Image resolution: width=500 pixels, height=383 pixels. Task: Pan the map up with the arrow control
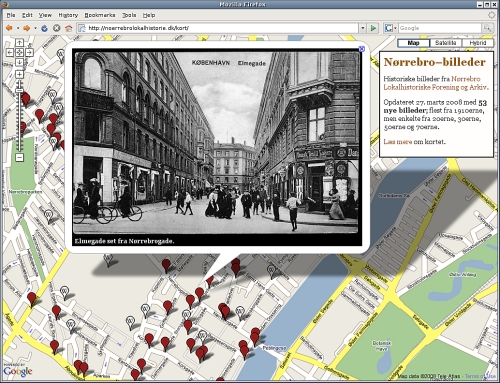tap(19, 42)
